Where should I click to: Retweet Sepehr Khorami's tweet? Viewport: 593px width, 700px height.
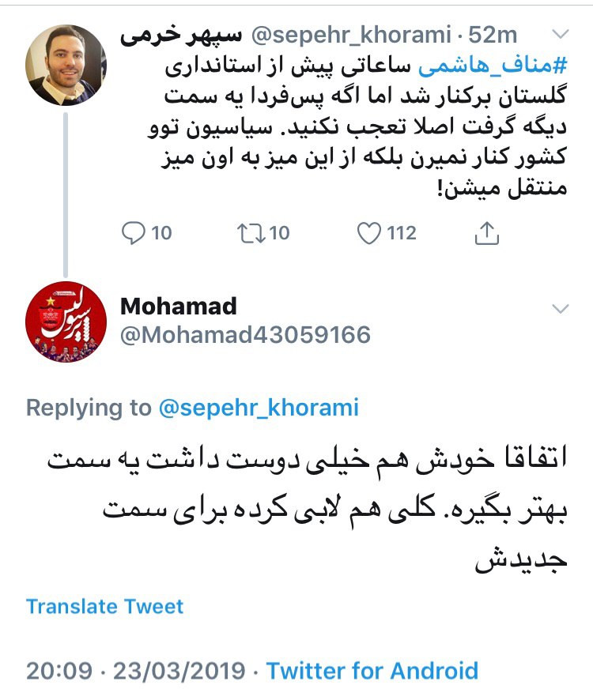(x=250, y=232)
